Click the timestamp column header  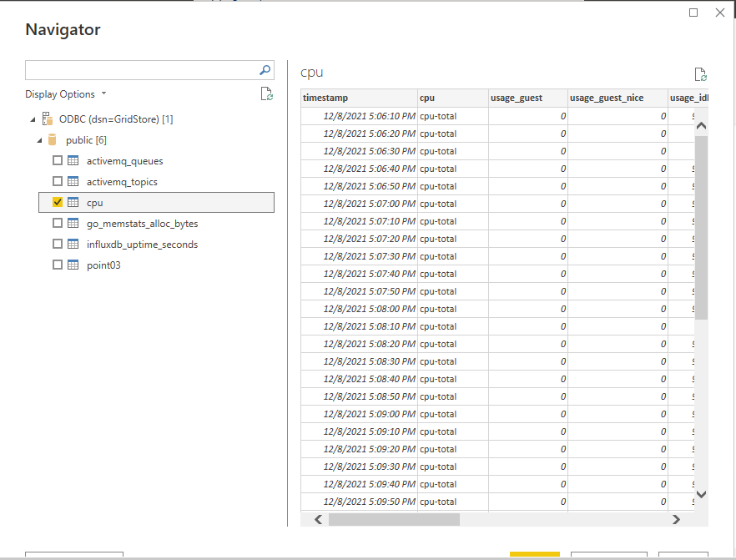tap(359, 98)
